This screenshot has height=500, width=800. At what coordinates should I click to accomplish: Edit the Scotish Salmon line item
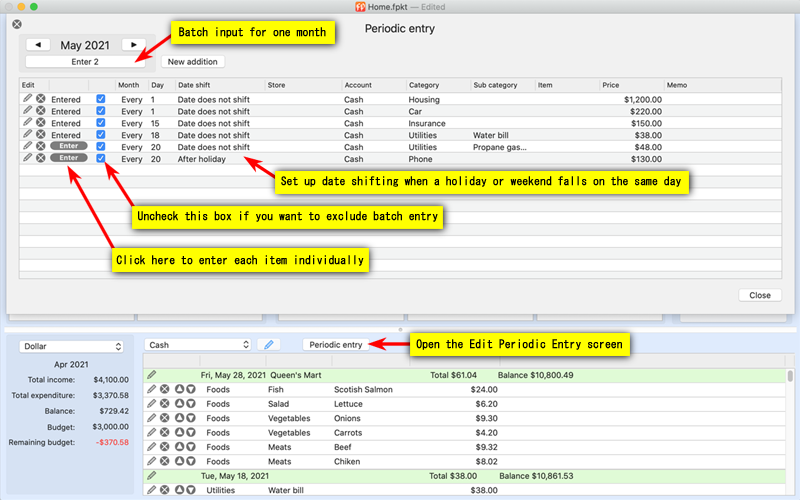tap(152, 389)
